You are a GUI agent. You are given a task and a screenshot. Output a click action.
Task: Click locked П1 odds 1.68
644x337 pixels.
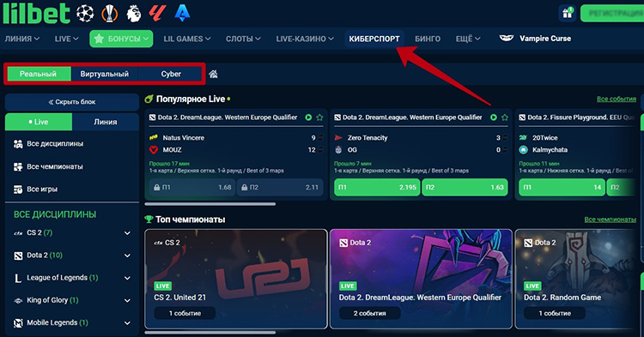click(192, 187)
